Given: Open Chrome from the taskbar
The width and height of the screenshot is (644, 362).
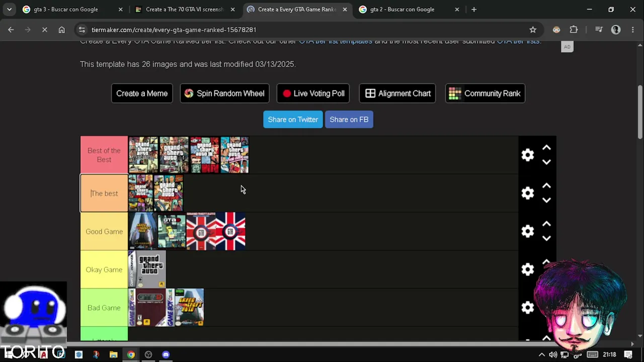Looking at the screenshot, I should click(131, 354).
